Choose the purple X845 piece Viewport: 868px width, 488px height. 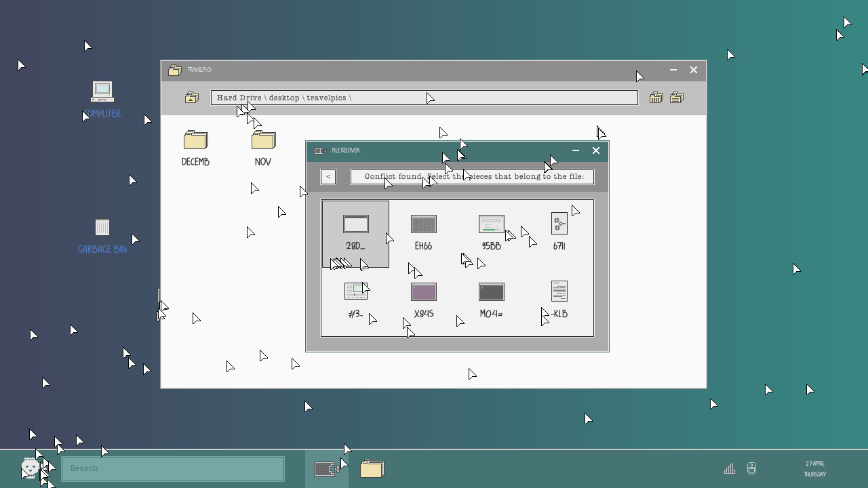coord(424,302)
